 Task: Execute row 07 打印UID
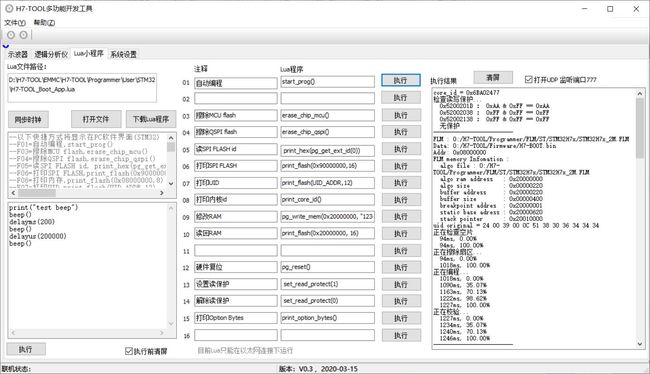coord(401,183)
